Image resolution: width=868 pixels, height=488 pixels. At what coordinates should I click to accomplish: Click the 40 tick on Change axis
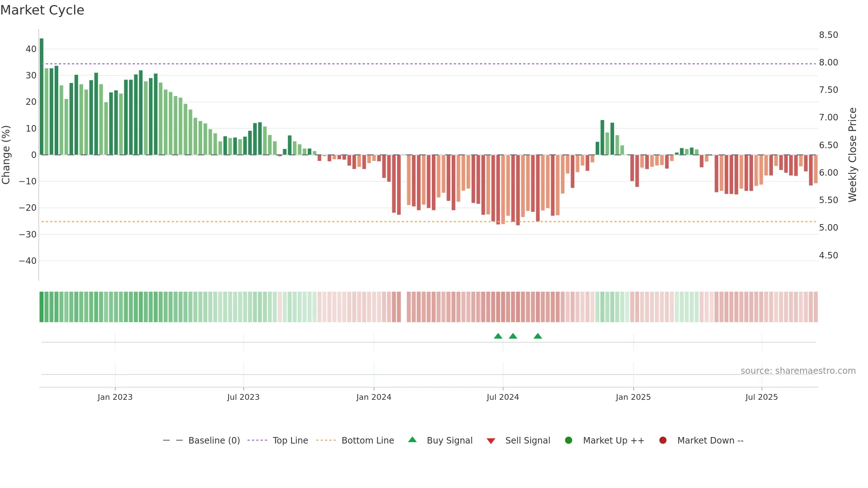pyautogui.click(x=31, y=49)
